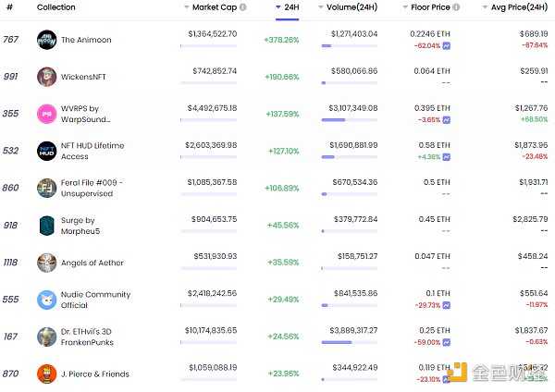Click the info icon beside Market Cap
This screenshot has width=555, height=392.
coord(242,7)
